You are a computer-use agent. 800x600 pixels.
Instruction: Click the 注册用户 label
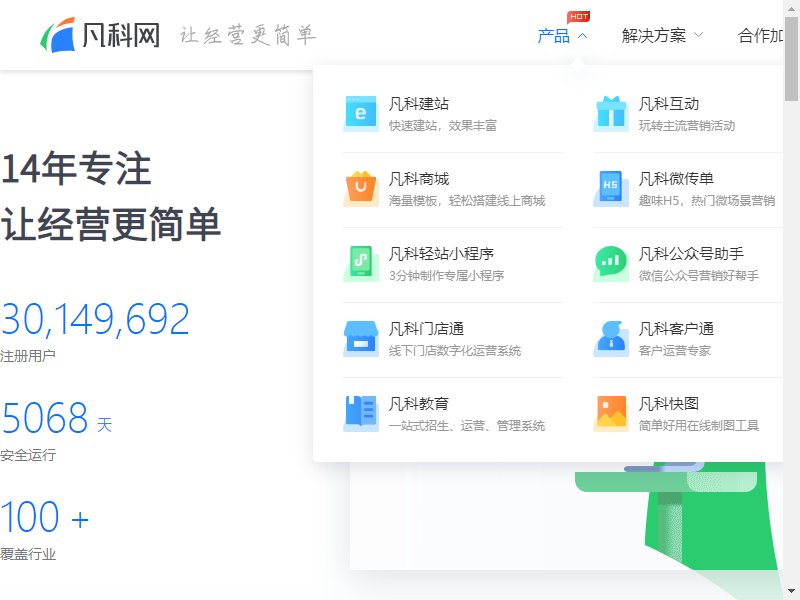pyautogui.click(x=28, y=356)
